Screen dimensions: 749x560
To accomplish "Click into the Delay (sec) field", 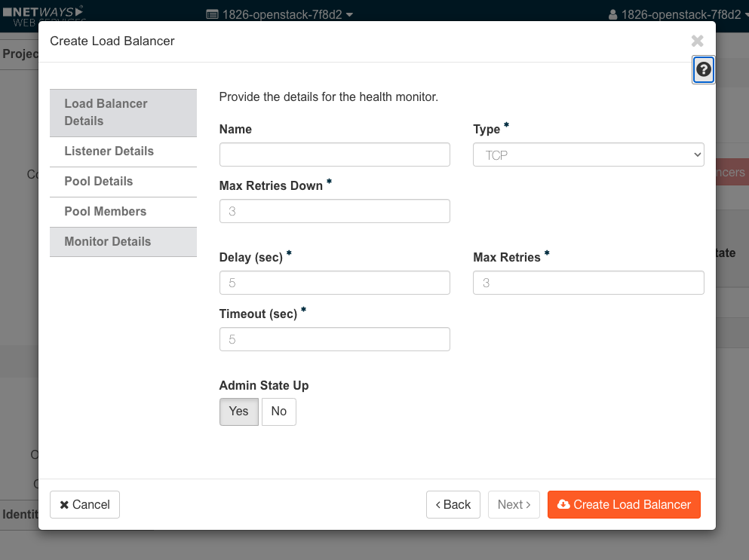I will 334,283.
